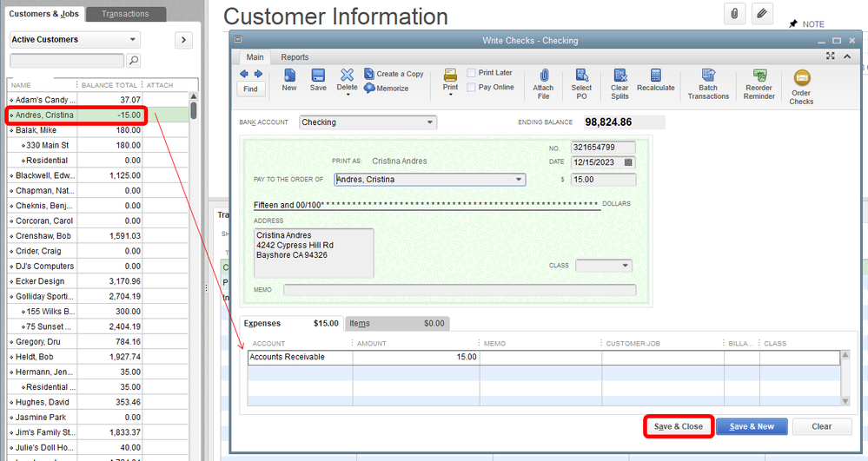
Task: Open the date calendar picker
Action: [x=629, y=162]
